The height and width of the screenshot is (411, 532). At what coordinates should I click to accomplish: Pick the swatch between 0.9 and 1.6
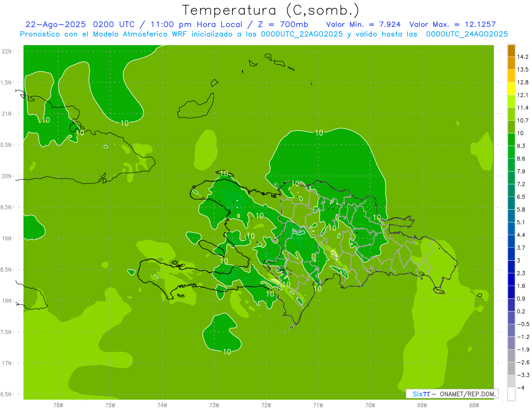[x=511, y=293]
